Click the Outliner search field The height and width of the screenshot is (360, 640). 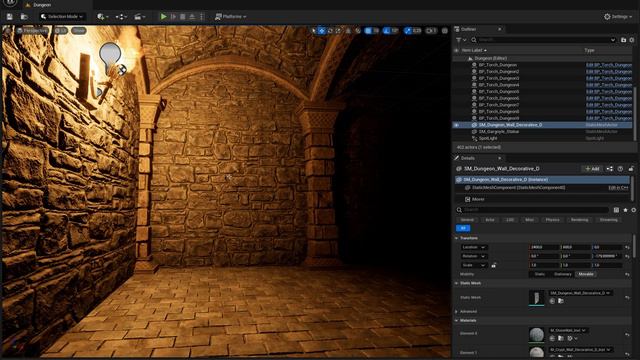544,40
